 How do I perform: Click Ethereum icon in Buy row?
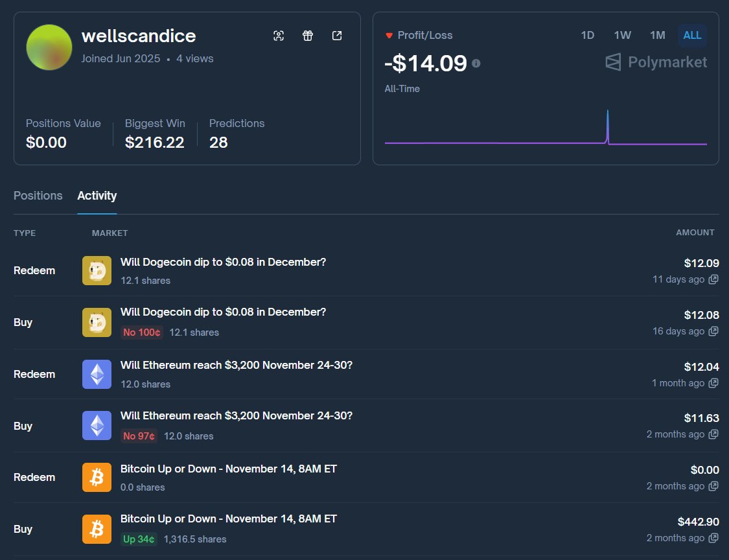(97, 426)
